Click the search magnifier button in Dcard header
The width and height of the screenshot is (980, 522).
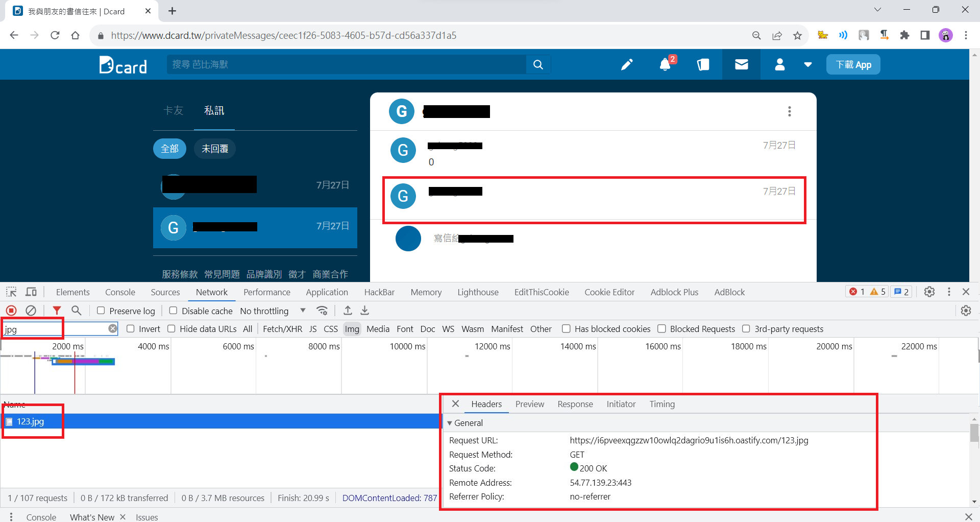coord(538,64)
